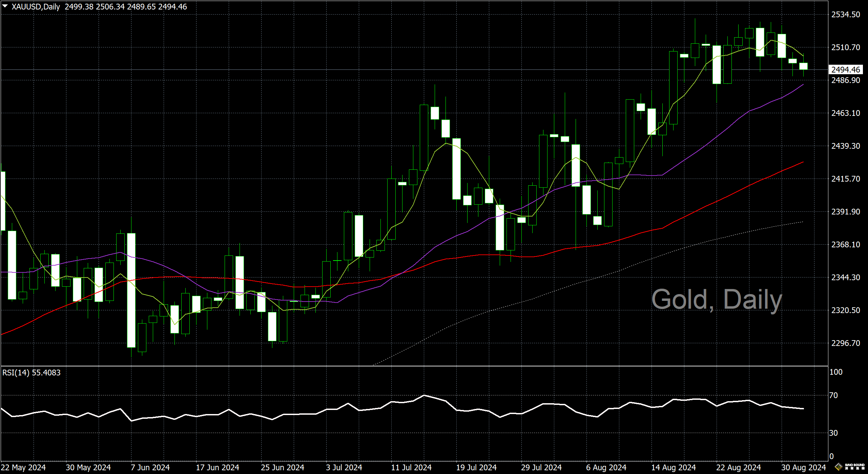
Task: Click the current price tag 2494.46
Action: point(846,70)
